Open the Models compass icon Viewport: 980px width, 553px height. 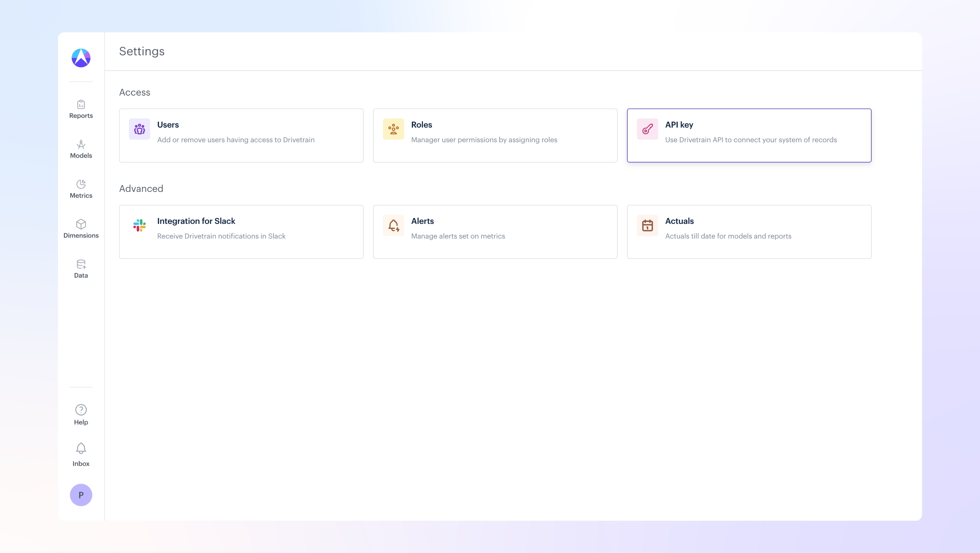(81, 144)
